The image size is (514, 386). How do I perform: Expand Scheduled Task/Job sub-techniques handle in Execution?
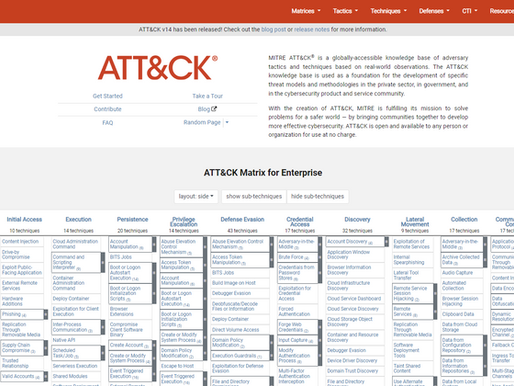point(103,353)
